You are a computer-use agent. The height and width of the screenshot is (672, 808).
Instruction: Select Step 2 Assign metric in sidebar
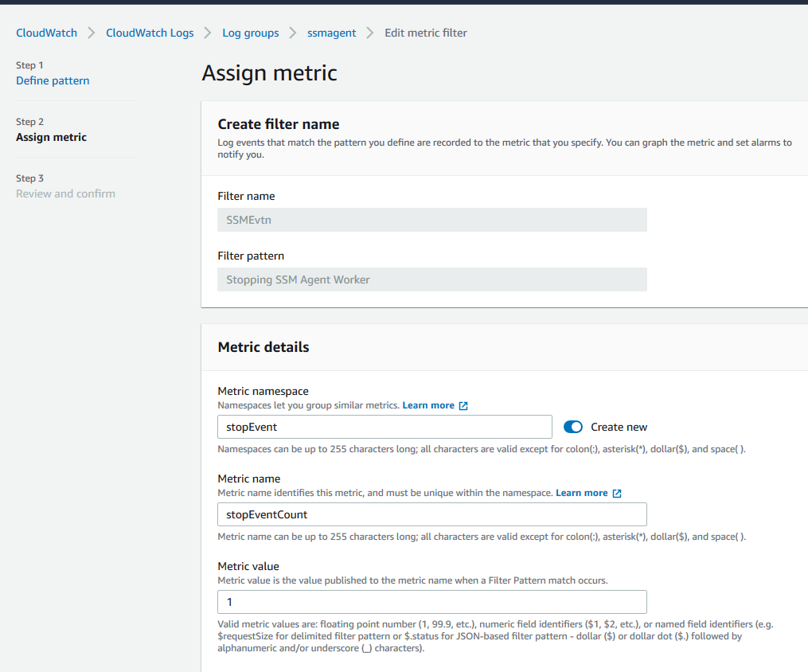tap(51, 137)
